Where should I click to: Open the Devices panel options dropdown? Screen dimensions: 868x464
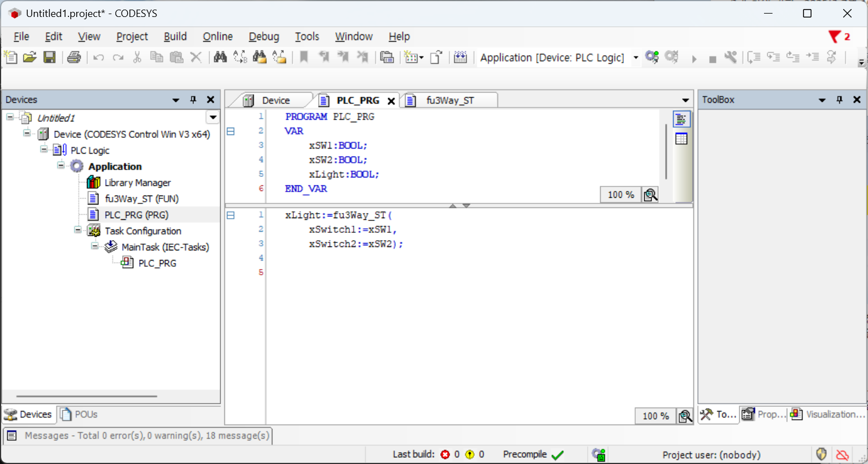pyautogui.click(x=176, y=100)
